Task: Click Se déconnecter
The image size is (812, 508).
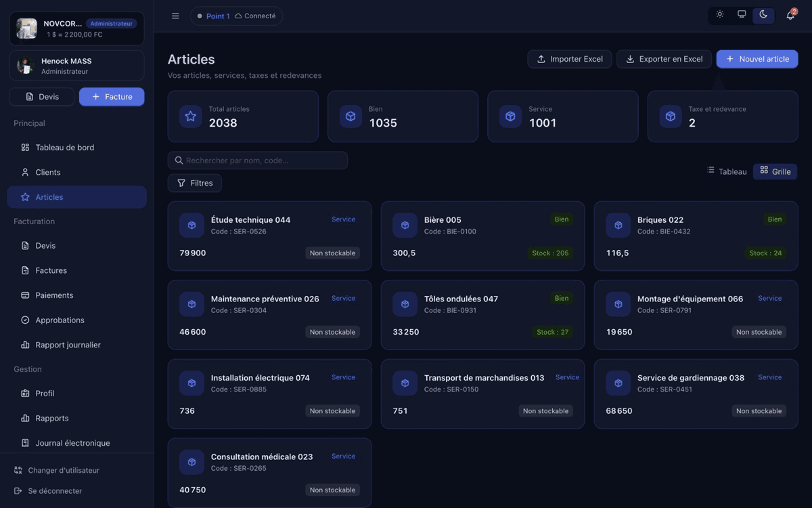Action: [48, 491]
